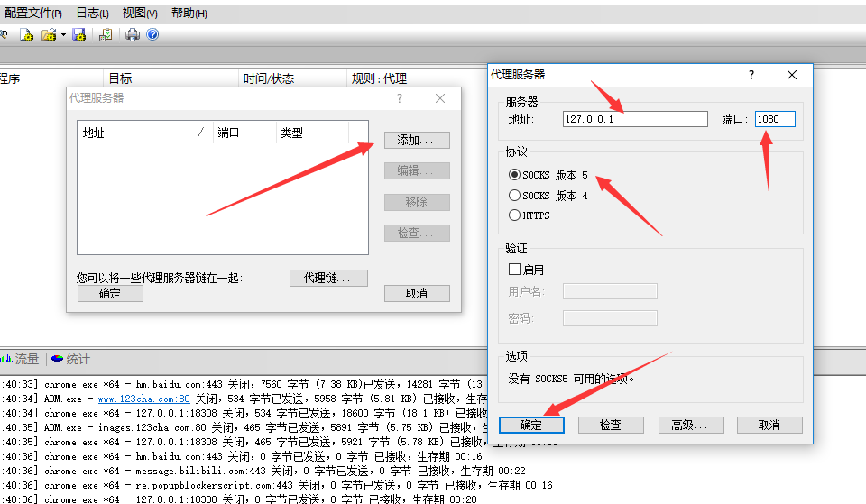This screenshot has height=504, width=866.
Task: Select SOCKS 版本 4 radio button
Action: (515, 196)
